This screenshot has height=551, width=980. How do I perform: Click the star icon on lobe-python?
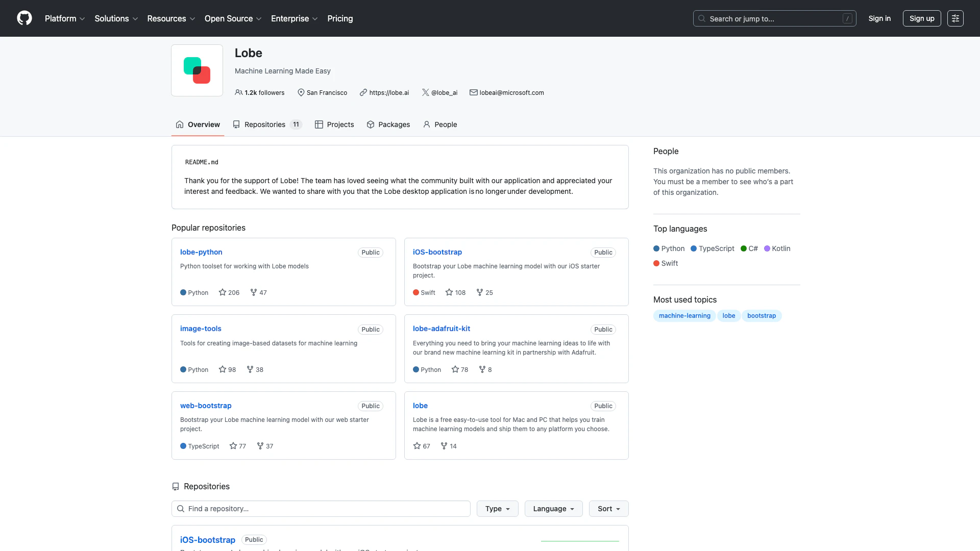(222, 292)
